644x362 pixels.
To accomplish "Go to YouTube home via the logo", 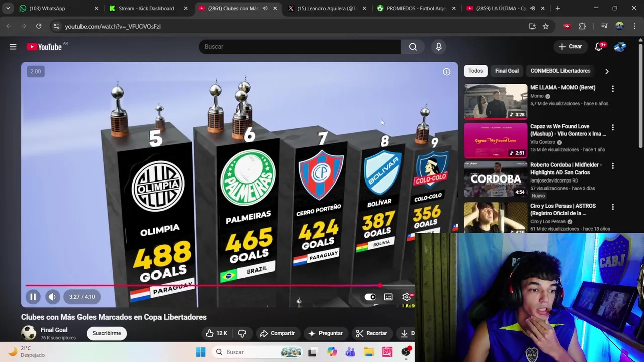I will [x=45, y=47].
